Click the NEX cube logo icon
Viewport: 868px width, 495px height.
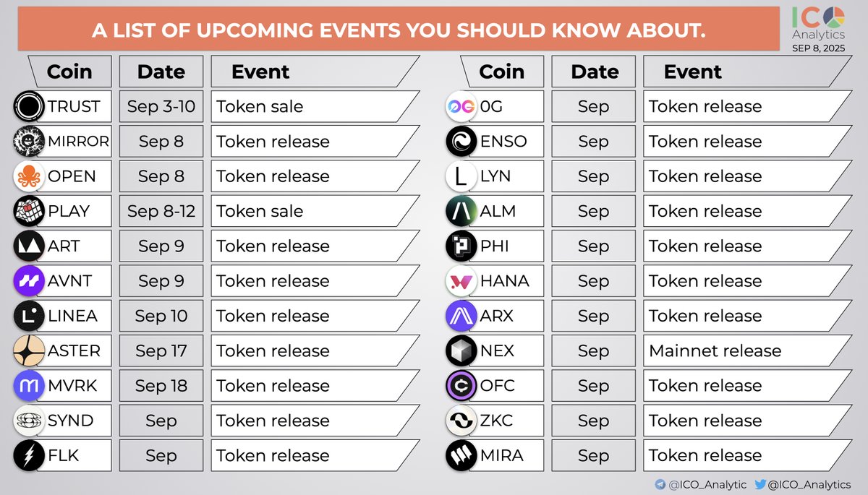[461, 351]
